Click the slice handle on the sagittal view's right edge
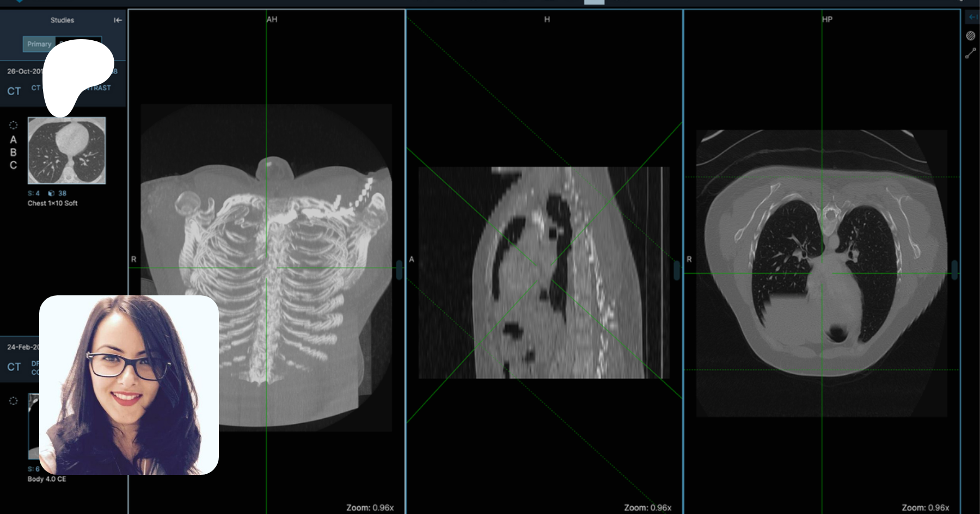980x514 pixels. click(x=677, y=270)
